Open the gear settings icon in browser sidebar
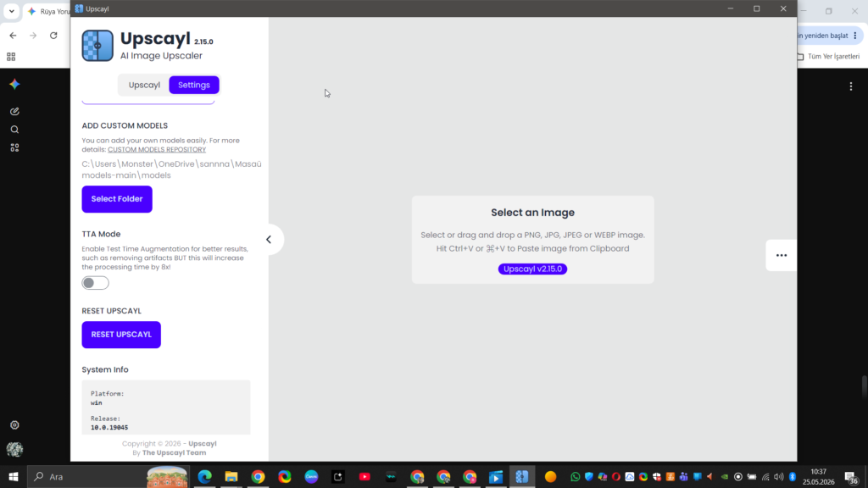 pyautogui.click(x=15, y=425)
